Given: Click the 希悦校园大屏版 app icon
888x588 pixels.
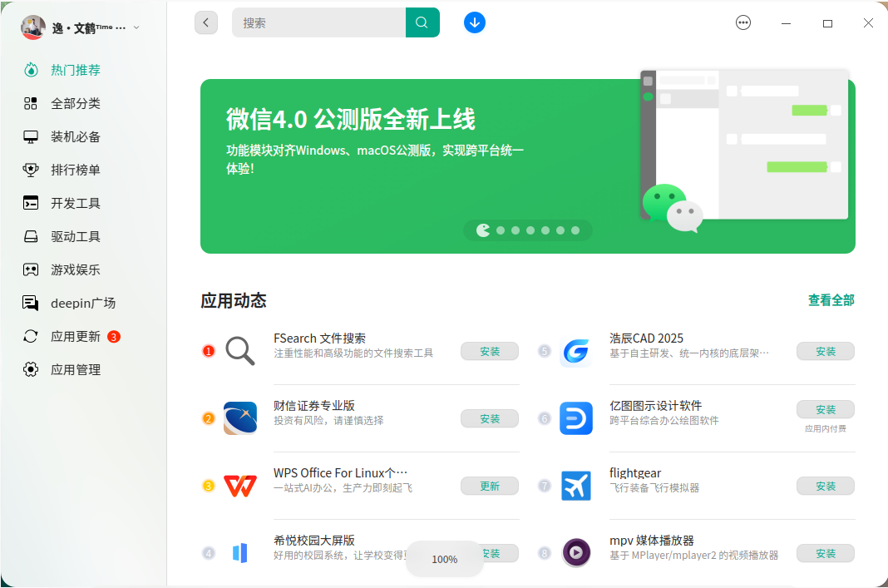Looking at the screenshot, I should (240, 552).
